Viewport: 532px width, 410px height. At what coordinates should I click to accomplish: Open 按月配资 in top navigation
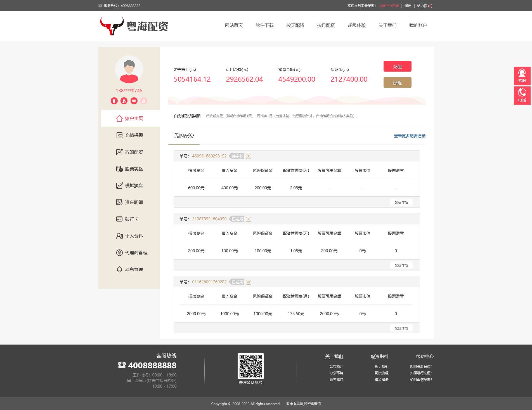click(x=326, y=25)
